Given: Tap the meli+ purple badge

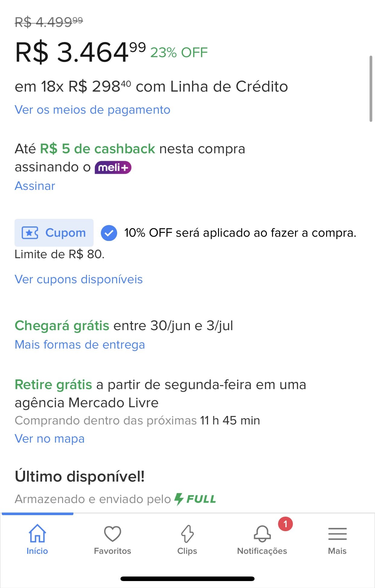Looking at the screenshot, I should (x=113, y=167).
